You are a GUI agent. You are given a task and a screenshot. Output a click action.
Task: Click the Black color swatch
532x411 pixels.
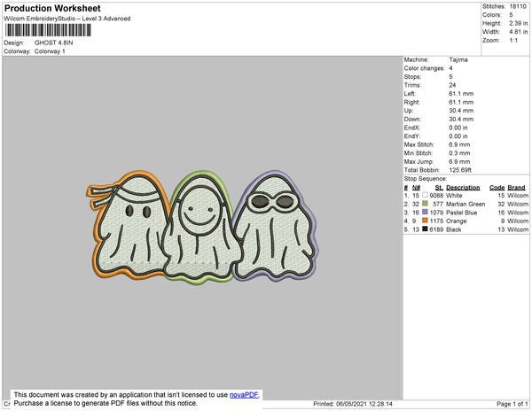point(426,229)
